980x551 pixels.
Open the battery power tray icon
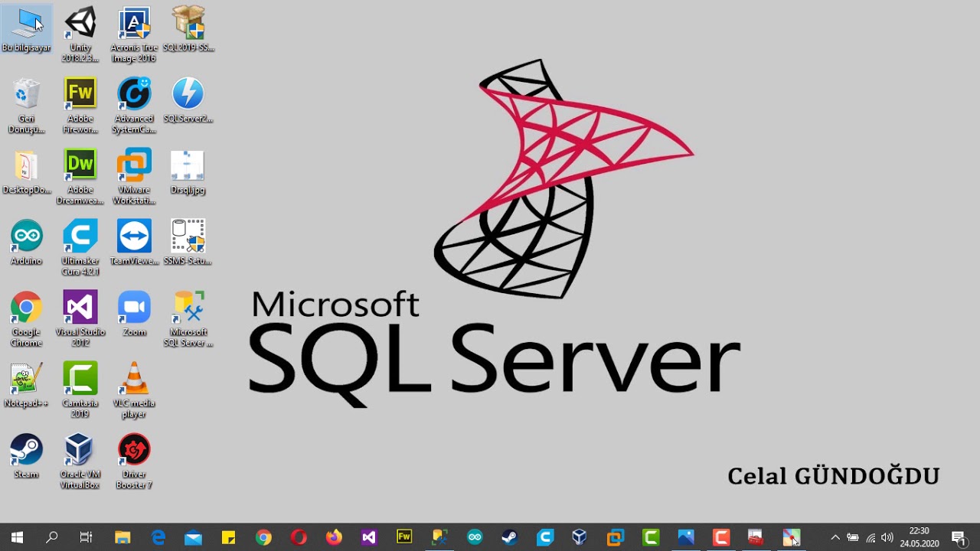(853, 537)
